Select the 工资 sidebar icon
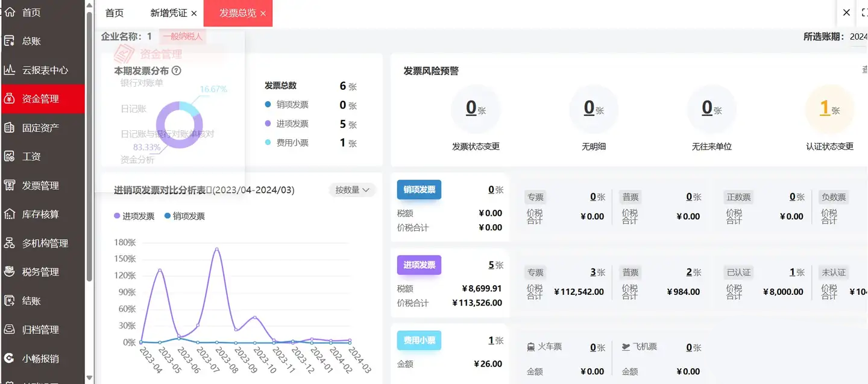The image size is (868, 384). tap(9, 157)
